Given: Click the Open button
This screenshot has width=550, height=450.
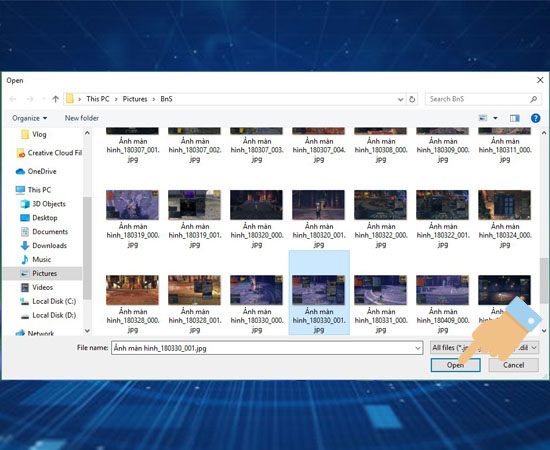Looking at the screenshot, I should pyautogui.click(x=455, y=365).
